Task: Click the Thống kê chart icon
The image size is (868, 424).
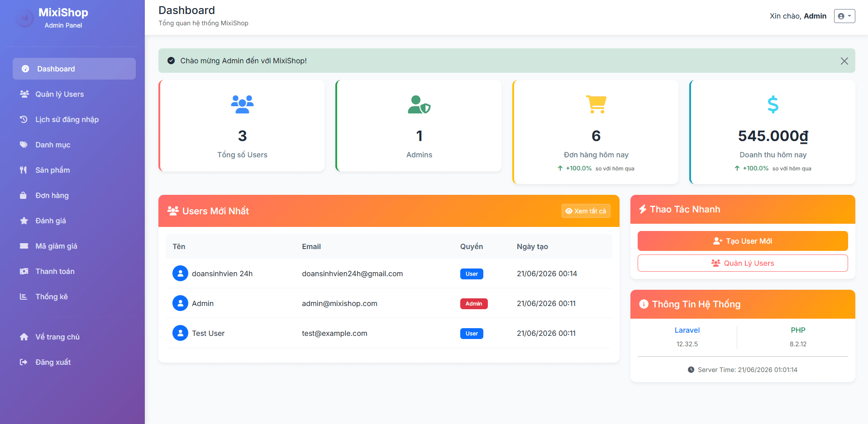Action: pos(24,297)
